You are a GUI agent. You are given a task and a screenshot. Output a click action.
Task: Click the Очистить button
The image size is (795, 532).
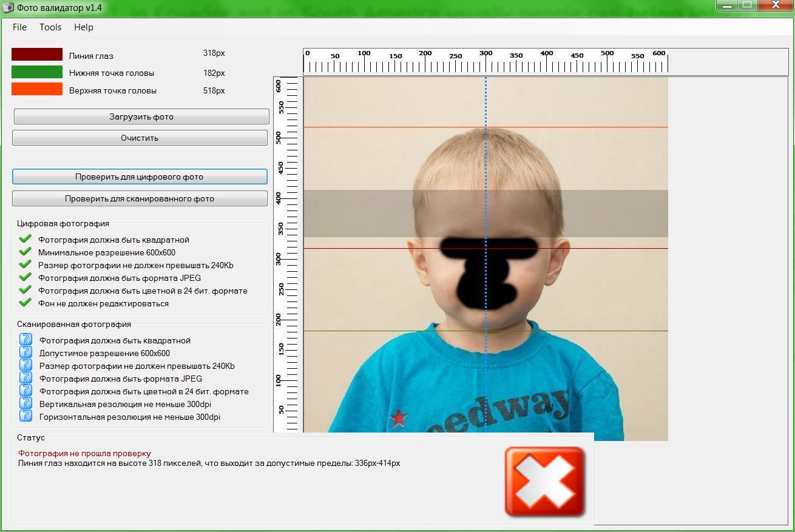point(140,138)
